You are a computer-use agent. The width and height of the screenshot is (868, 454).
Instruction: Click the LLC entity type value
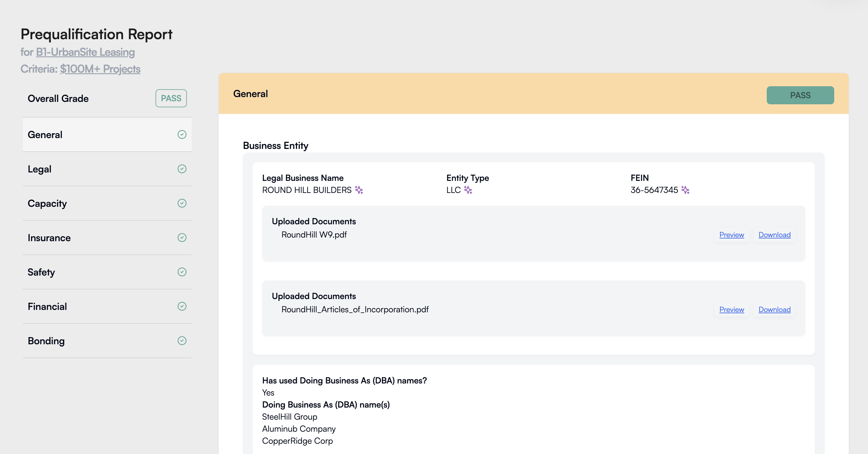coord(454,190)
